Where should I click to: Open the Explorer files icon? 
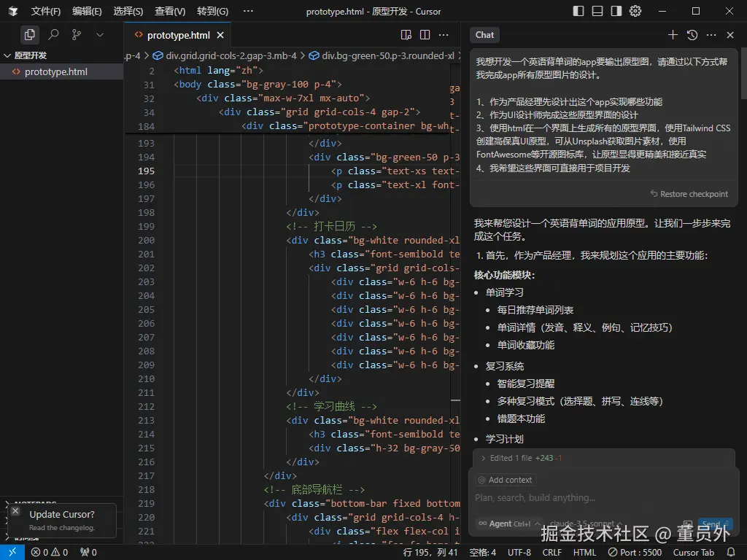(x=29, y=35)
